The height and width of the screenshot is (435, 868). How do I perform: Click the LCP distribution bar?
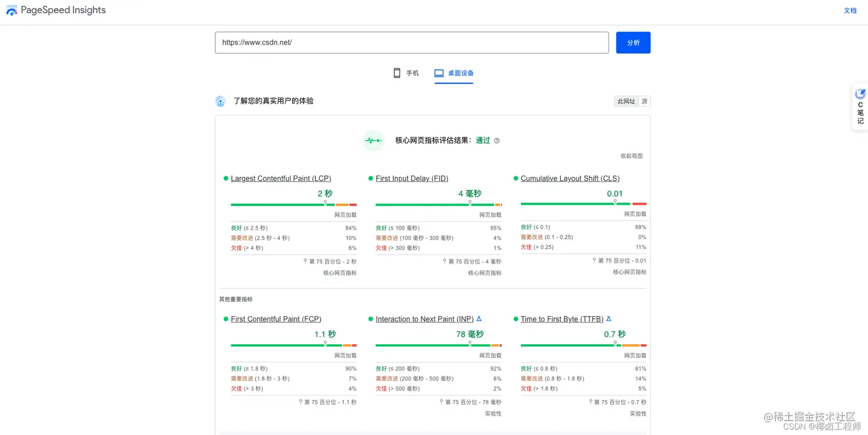(293, 204)
